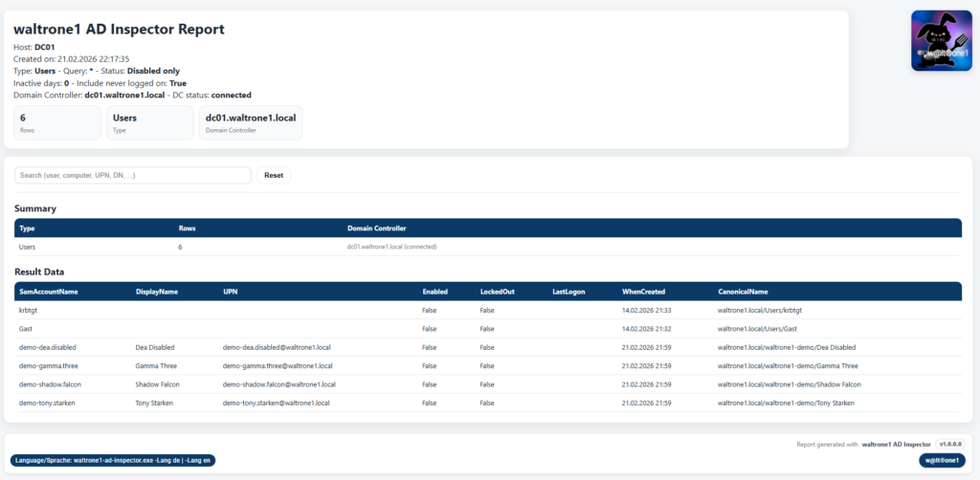The width and height of the screenshot is (980, 480).
Task: Click the v1.0.0.0 version badge
Action: [x=950, y=445]
